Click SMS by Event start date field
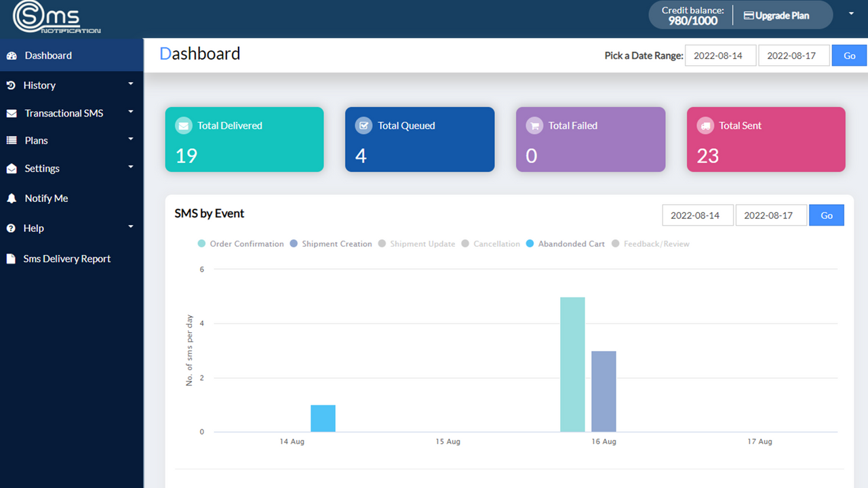 click(x=698, y=216)
